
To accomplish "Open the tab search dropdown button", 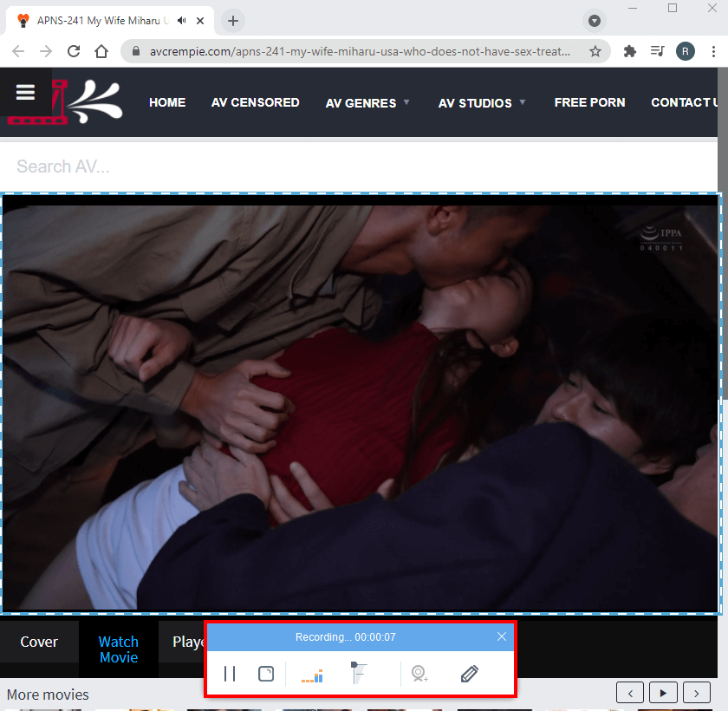I will coord(595,21).
